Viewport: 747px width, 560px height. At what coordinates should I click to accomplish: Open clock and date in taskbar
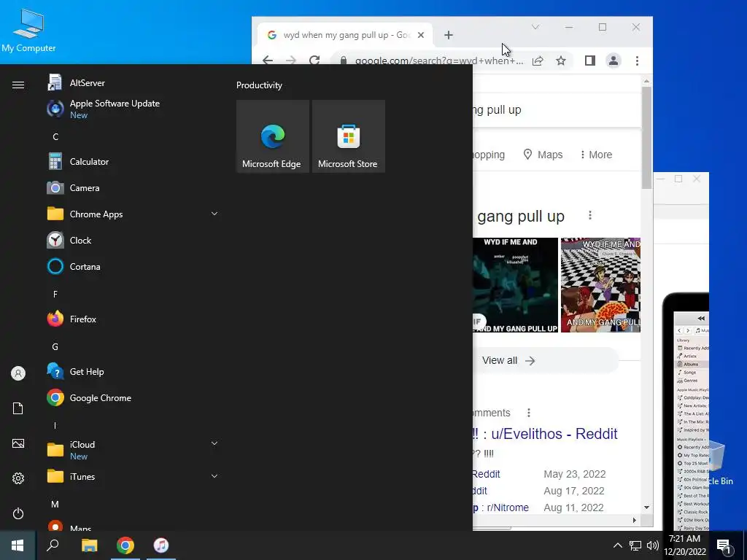tap(684, 545)
